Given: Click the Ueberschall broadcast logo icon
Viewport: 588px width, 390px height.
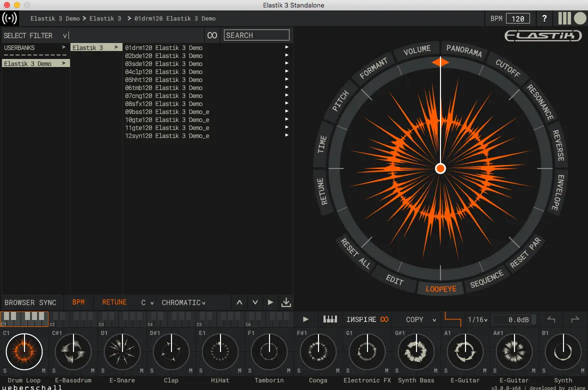Looking at the screenshot, I should click(10, 18).
